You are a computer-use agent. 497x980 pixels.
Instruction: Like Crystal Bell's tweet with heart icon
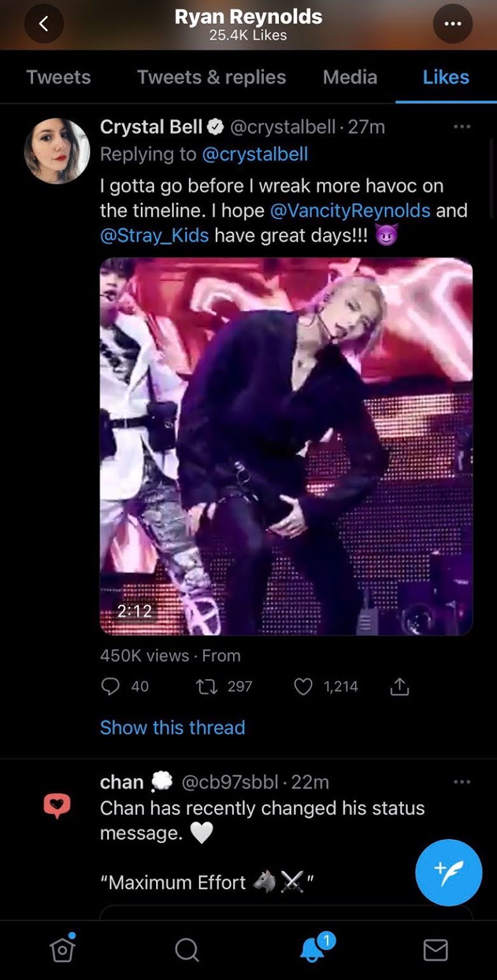point(303,686)
